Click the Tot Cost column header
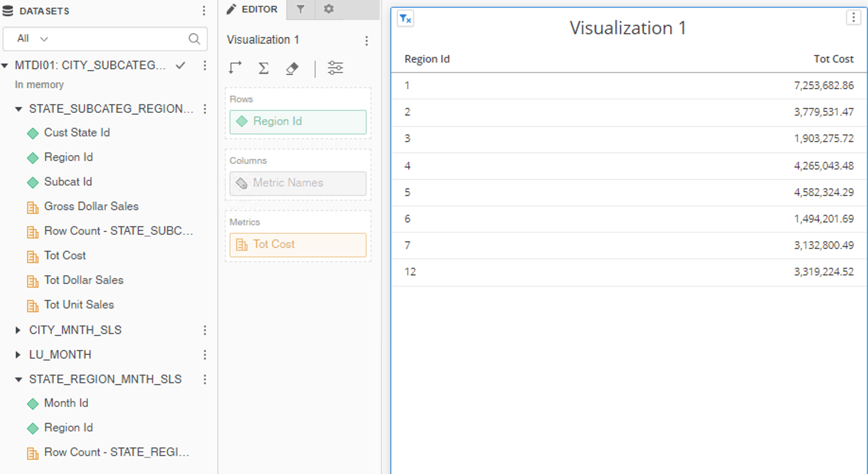 pos(833,59)
